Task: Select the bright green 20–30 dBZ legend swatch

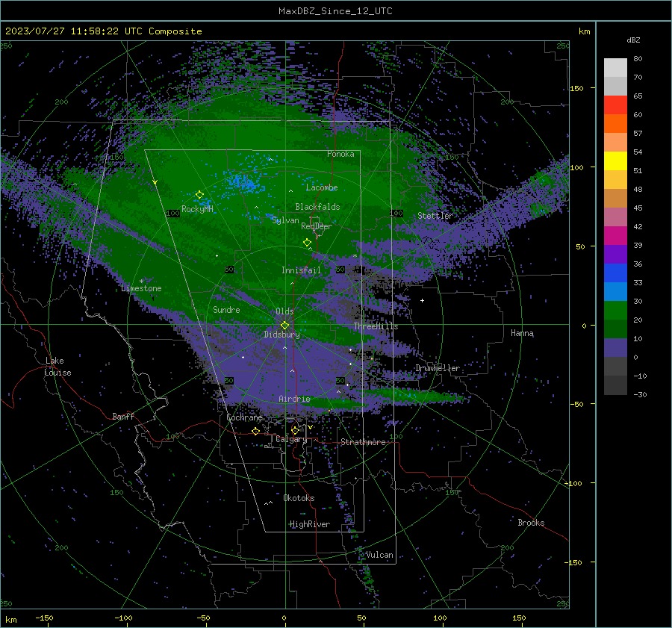Action: pyautogui.click(x=615, y=311)
